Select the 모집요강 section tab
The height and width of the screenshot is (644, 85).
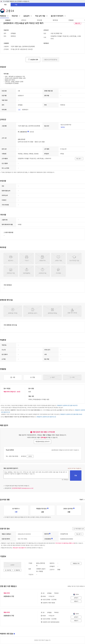point(8,20)
